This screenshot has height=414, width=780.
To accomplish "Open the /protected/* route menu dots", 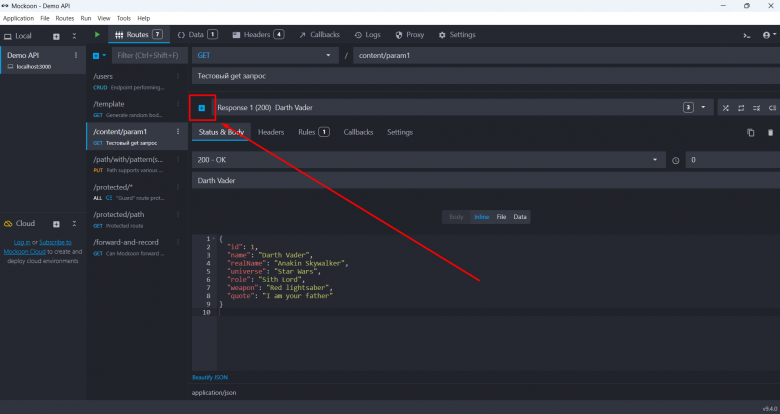I will pyautogui.click(x=178, y=187).
